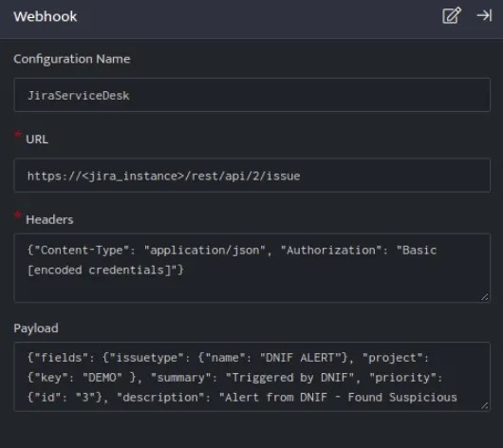The width and height of the screenshot is (503, 448).
Task: Click the Payload field label
Action: tap(36, 328)
